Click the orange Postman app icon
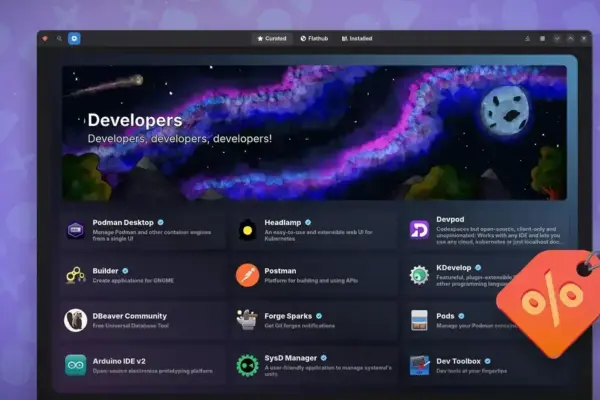Image resolution: width=600 pixels, height=400 pixels. (248, 275)
